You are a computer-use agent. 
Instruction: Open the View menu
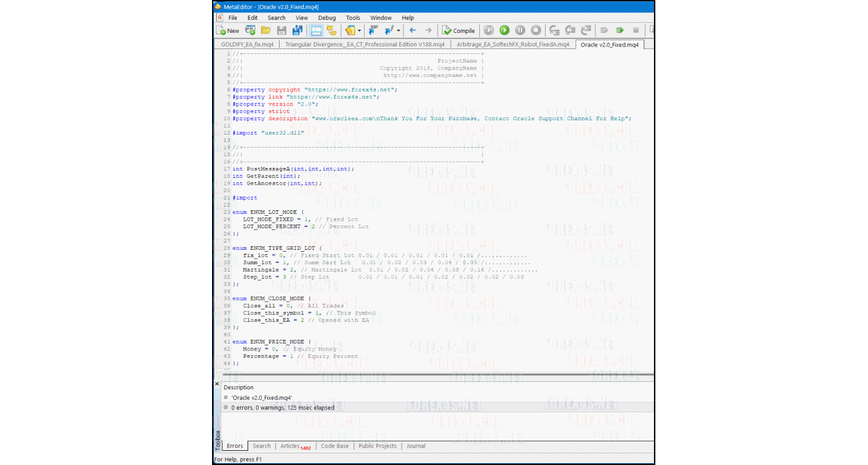301,18
